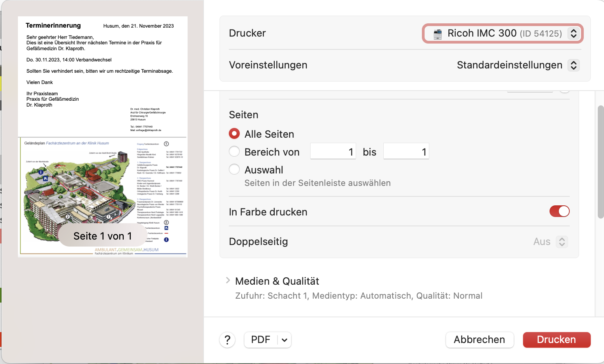Viewport: 604px width, 364px height.
Task: Select the Bereich von radio button
Action: (x=234, y=151)
